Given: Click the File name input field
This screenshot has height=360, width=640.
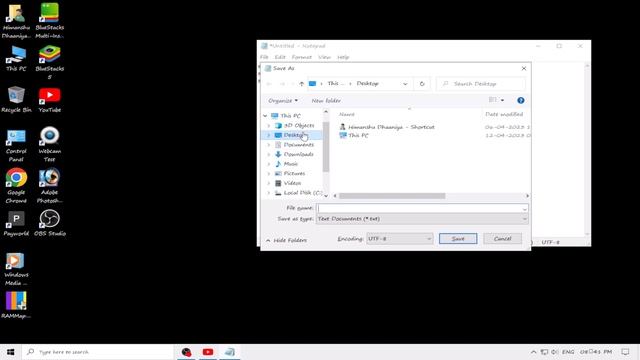Looking at the screenshot, I should point(422,208).
